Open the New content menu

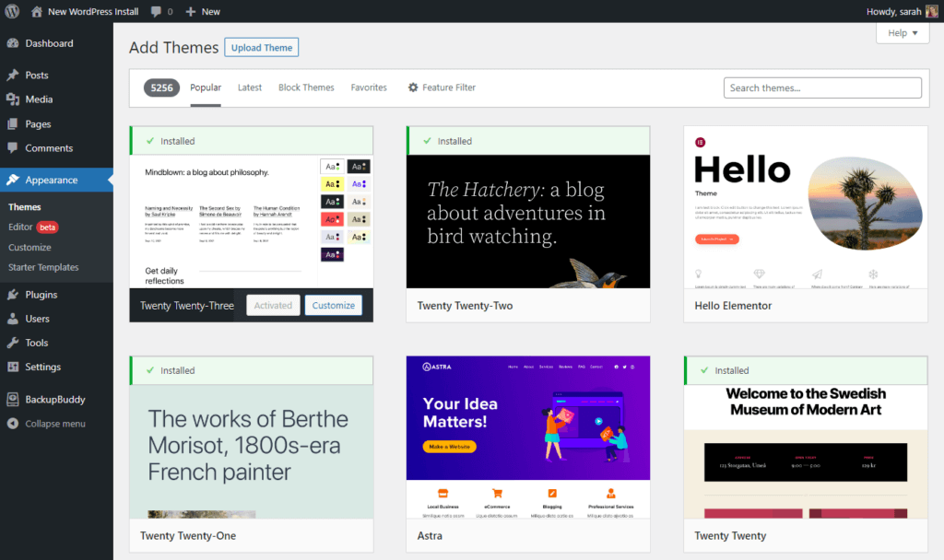(203, 11)
